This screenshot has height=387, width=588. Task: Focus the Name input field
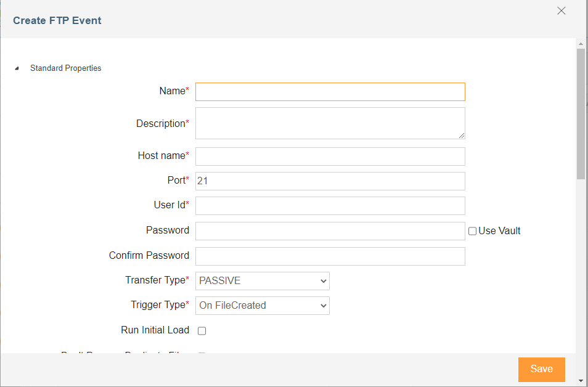pos(330,92)
